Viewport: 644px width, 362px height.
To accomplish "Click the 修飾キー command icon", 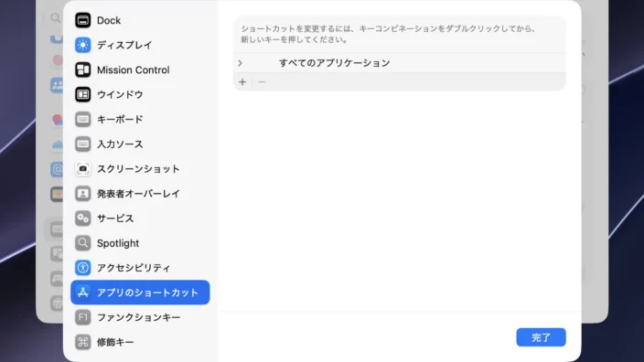I will [82, 342].
